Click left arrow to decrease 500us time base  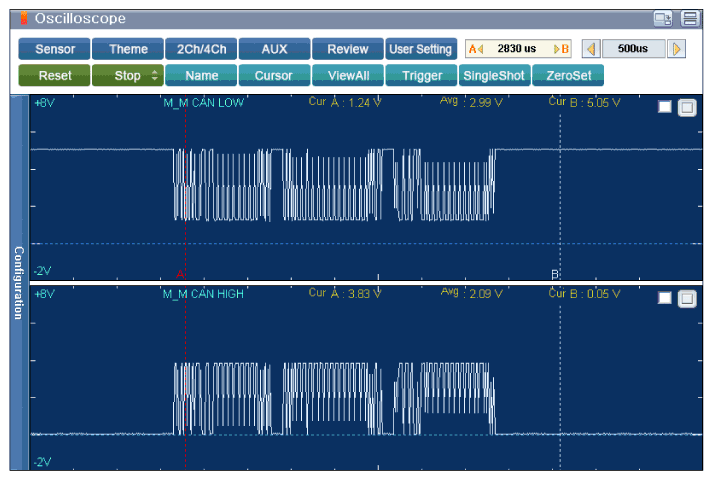591,49
